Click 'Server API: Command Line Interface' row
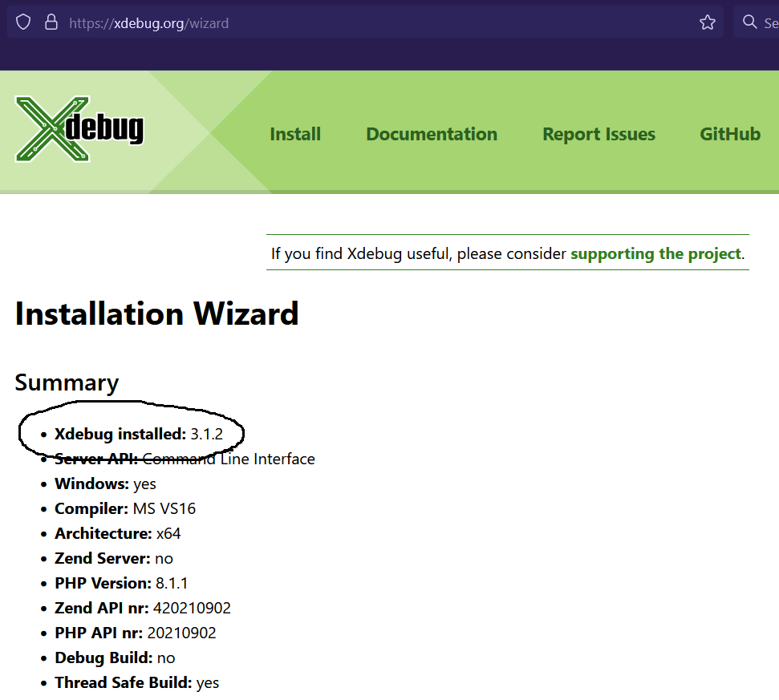The image size is (779, 700). click(185, 459)
